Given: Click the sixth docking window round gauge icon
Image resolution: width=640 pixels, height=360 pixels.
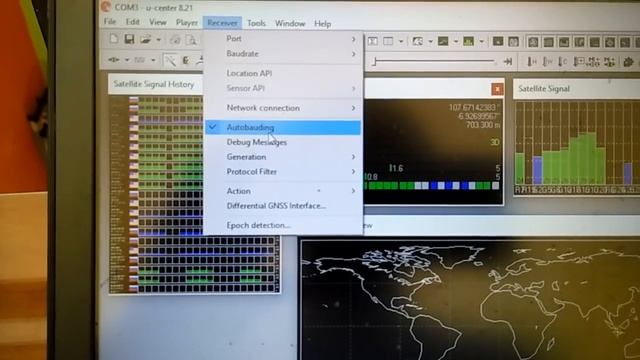Looking at the screenshot, I should coord(610,42).
